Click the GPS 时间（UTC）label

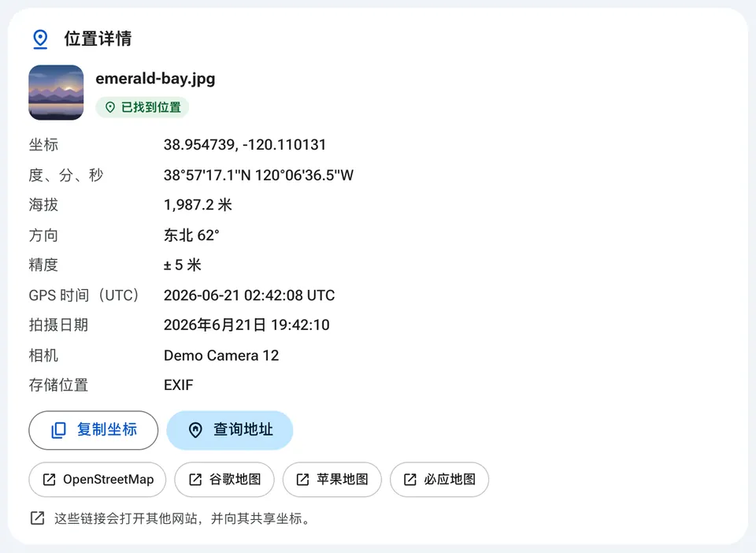coord(85,295)
